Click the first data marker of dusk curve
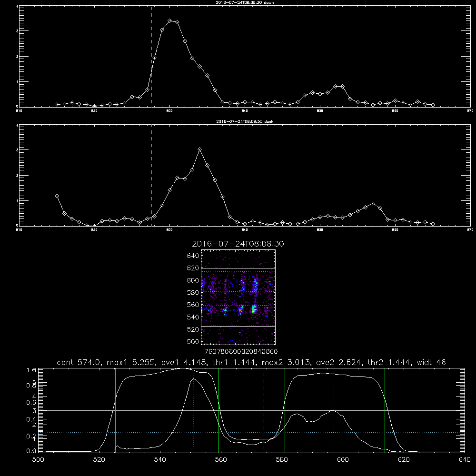 point(57,196)
